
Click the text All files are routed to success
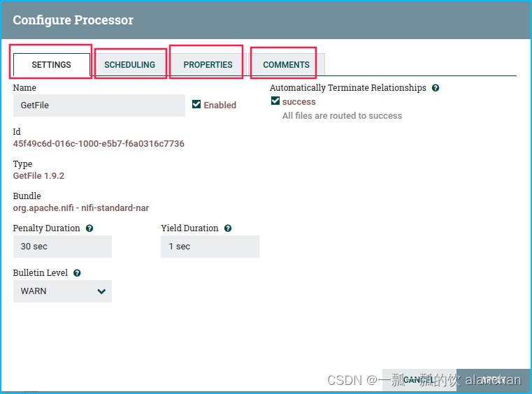coord(342,116)
